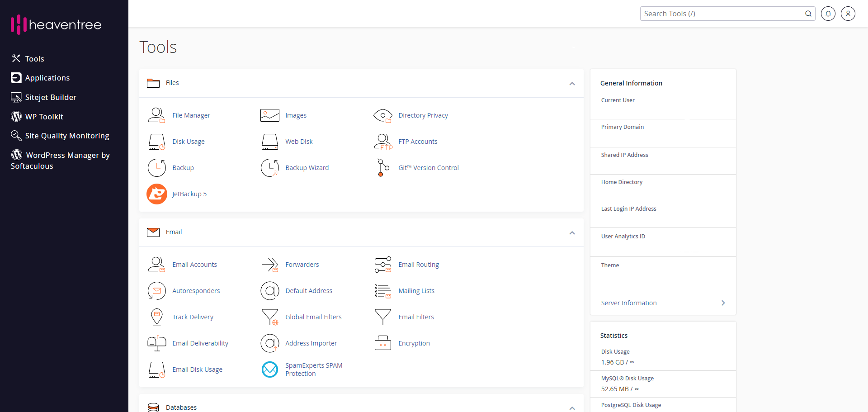Open the FTP Accounts link

click(x=417, y=142)
